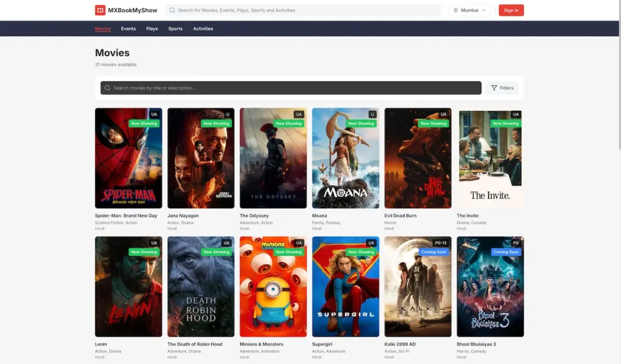
Task: Click the Bhool Bhulaiyaa 3 title
Action: pos(476,344)
